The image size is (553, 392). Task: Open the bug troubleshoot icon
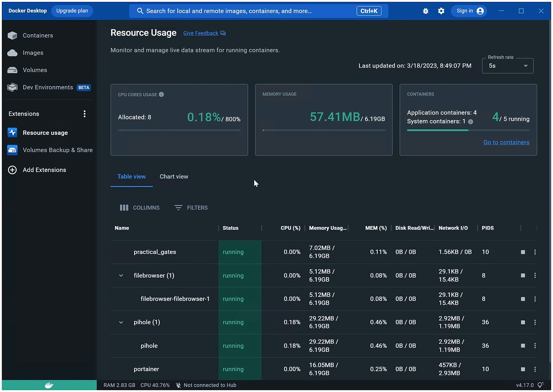click(426, 11)
